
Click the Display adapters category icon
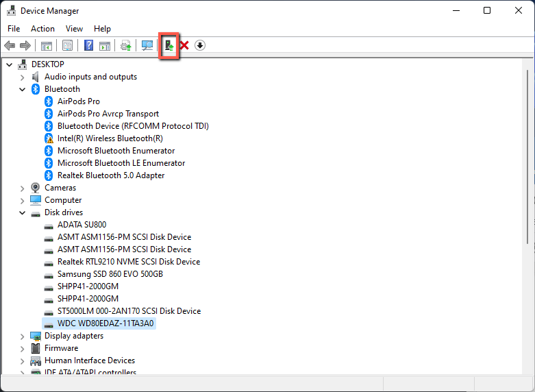[36, 336]
